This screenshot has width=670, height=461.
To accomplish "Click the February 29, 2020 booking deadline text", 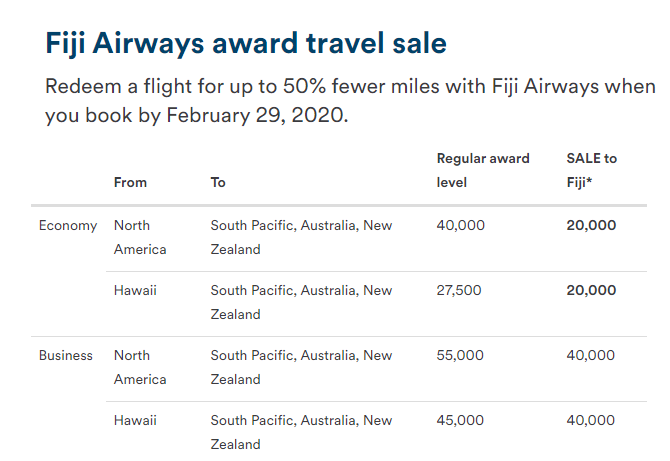I will [x=257, y=115].
